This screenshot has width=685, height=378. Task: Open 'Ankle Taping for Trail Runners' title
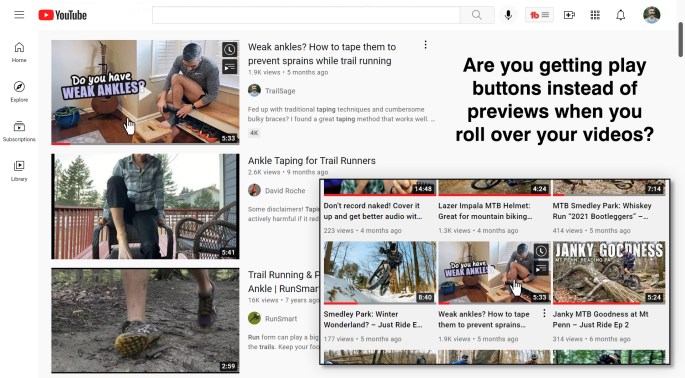tap(311, 161)
